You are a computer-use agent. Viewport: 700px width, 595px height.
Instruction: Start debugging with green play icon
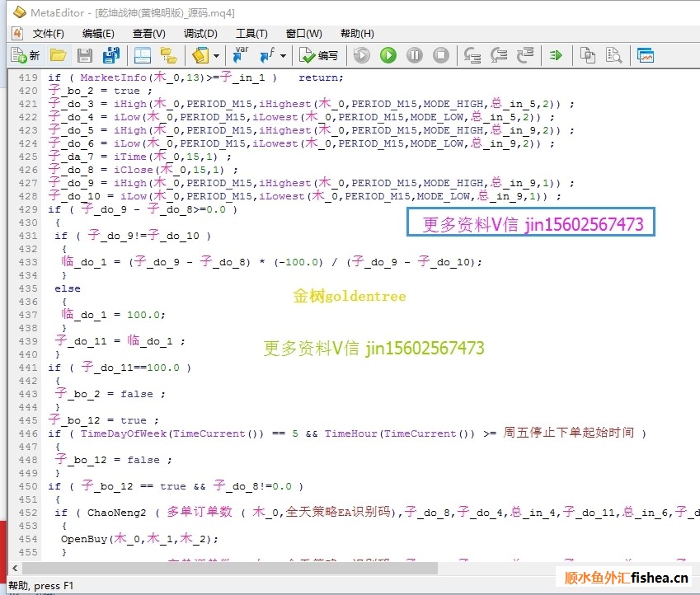[388, 55]
